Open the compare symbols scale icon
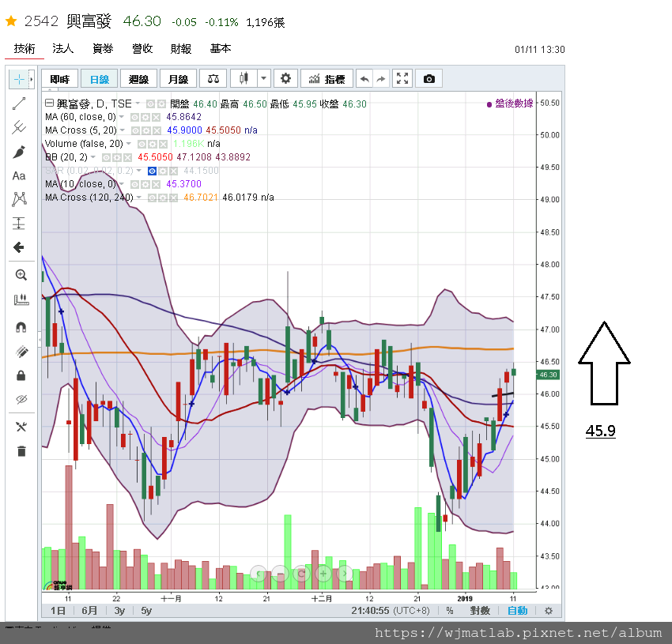 pos(213,79)
